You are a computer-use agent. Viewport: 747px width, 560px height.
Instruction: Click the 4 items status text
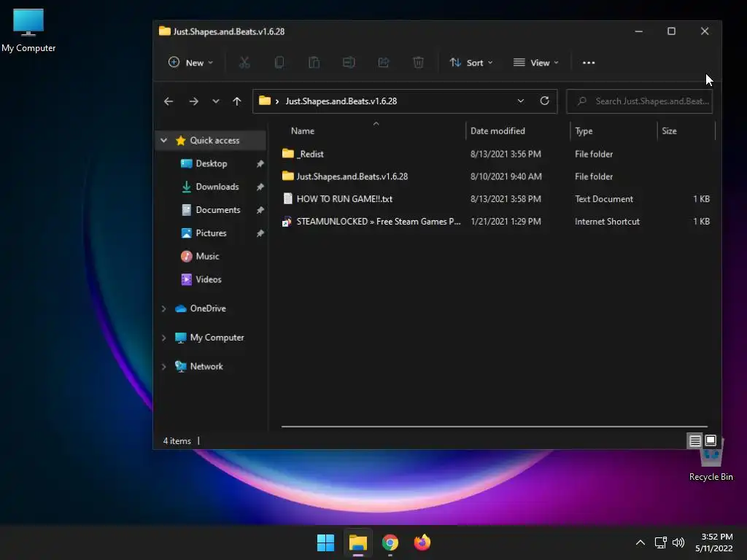point(177,441)
